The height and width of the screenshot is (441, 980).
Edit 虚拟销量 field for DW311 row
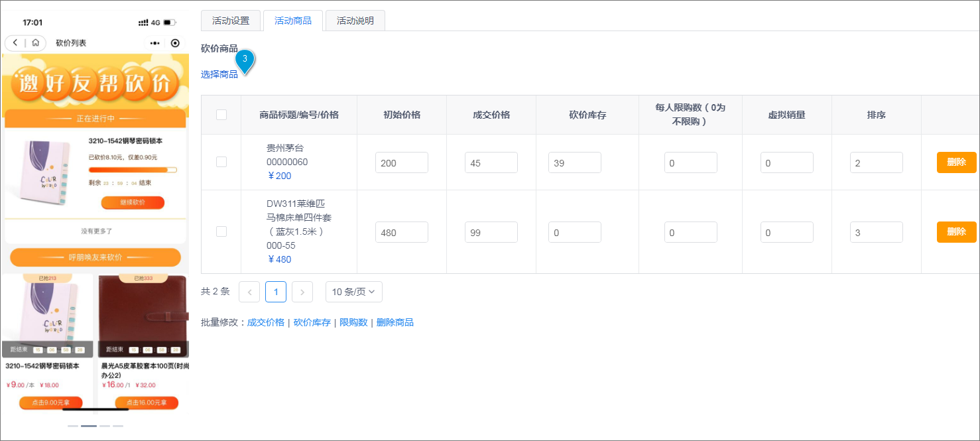[x=787, y=232]
